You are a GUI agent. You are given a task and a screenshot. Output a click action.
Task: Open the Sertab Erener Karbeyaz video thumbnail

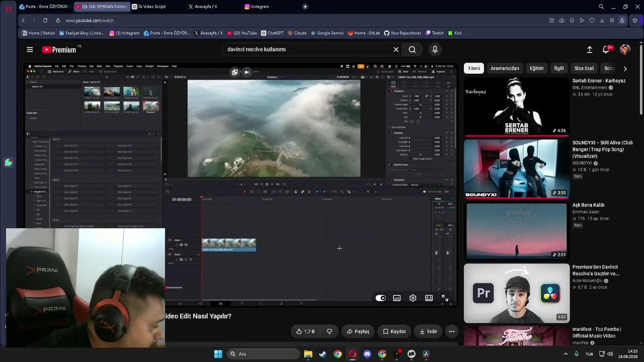(x=517, y=107)
